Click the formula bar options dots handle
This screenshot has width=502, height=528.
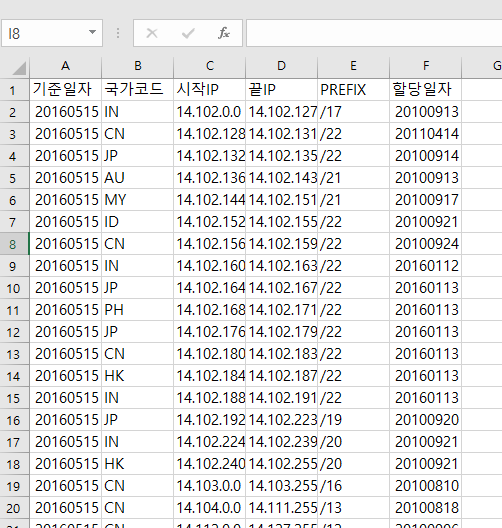(118, 33)
